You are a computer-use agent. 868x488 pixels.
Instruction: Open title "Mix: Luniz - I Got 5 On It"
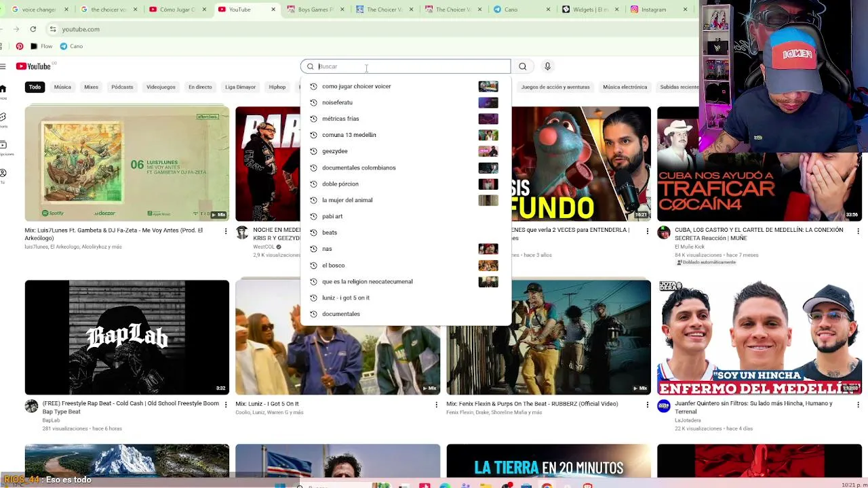[x=267, y=404]
